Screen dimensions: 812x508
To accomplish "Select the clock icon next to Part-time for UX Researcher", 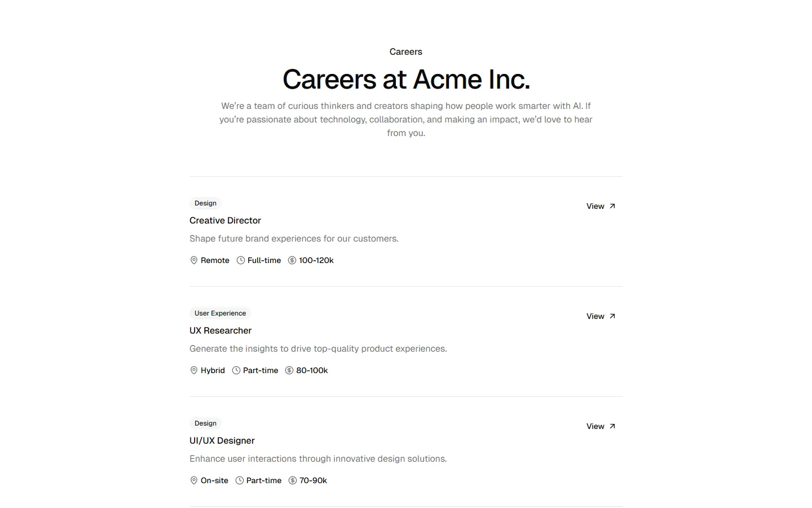I will click(x=236, y=370).
